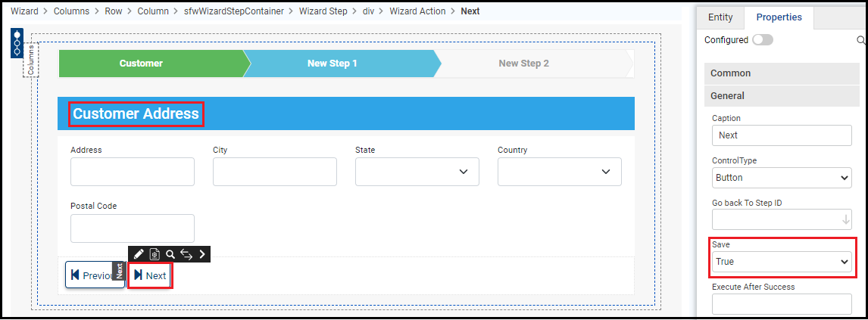Click the magnifier icon in floating toolbar
The image size is (868, 320).
tap(170, 254)
